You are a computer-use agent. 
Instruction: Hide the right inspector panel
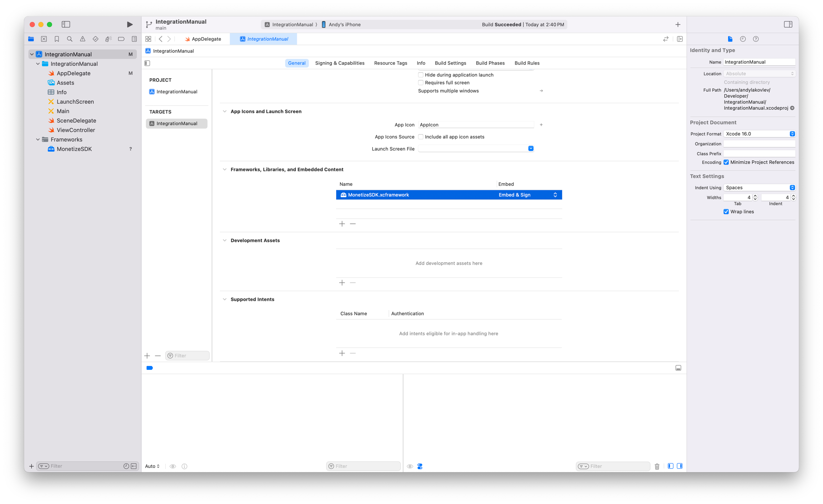pos(788,24)
